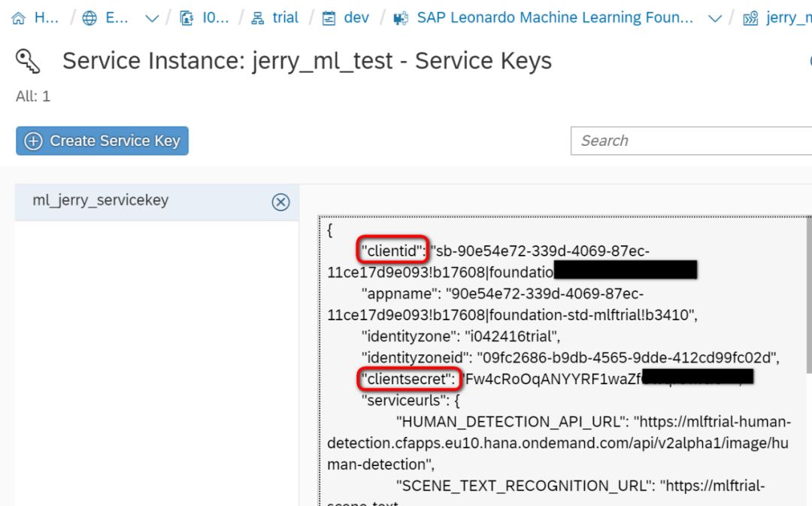
Task: Click the organization icon beside trial
Action: pyautogui.click(x=257, y=19)
